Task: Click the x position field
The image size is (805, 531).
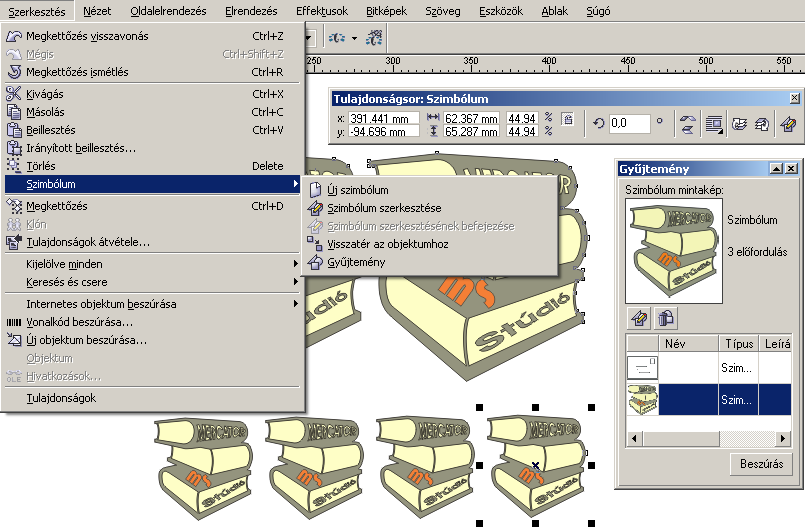Action: click(x=384, y=119)
